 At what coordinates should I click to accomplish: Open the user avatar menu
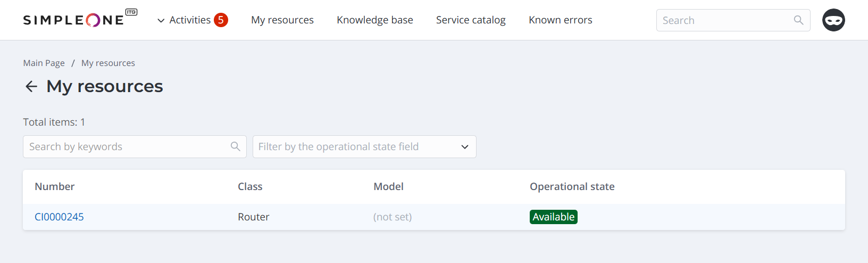point(833,20)
